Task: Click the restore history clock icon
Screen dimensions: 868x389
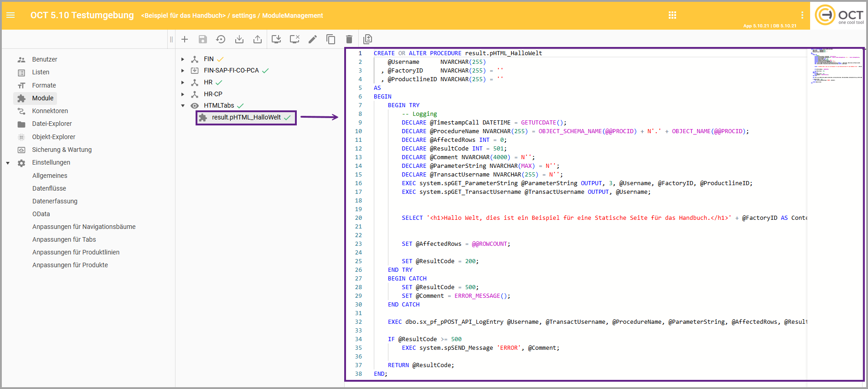Action: (x=221, y=39)
